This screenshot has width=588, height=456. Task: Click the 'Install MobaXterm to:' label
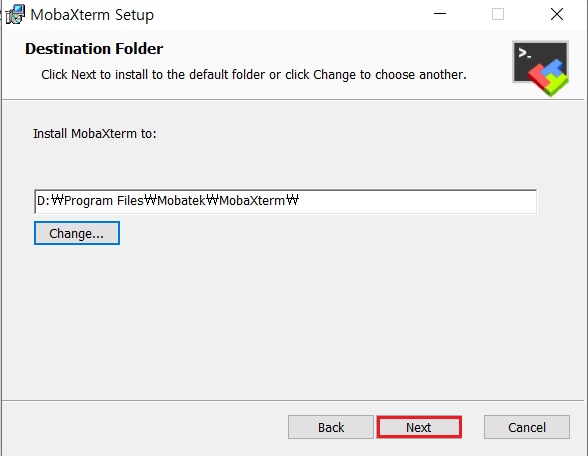[x=94, y=134]
